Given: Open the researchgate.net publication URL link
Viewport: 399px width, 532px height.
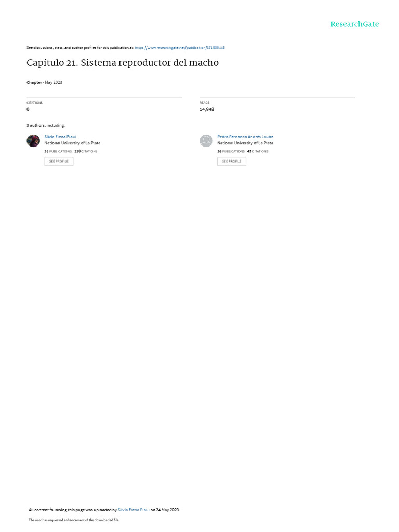Looking at the screenshot, I should pos(179,48).
